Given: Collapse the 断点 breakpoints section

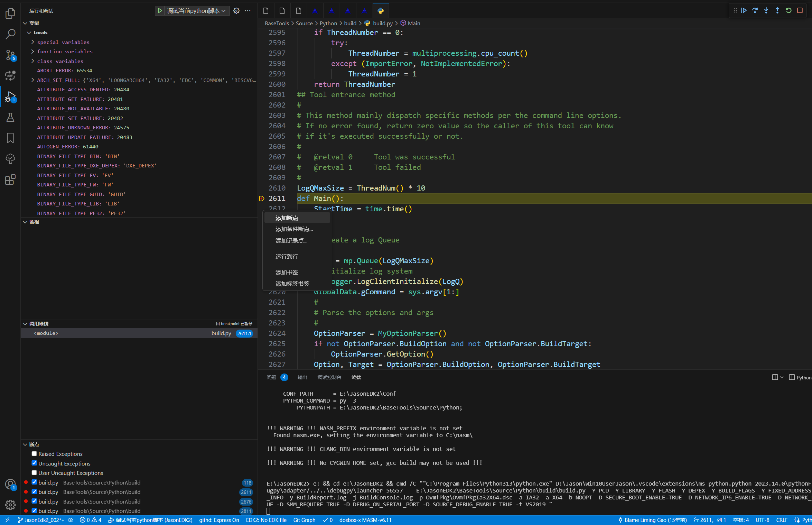Looking at the screenshot, I should [25, 444].
